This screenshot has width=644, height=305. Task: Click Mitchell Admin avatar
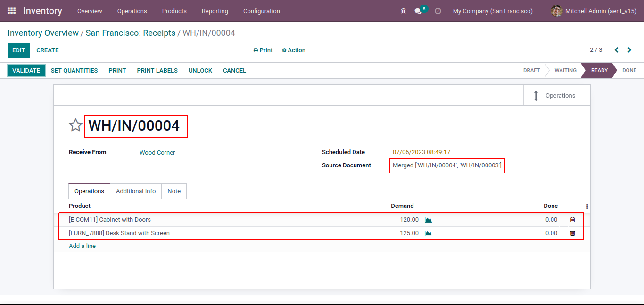pos(557,11)
